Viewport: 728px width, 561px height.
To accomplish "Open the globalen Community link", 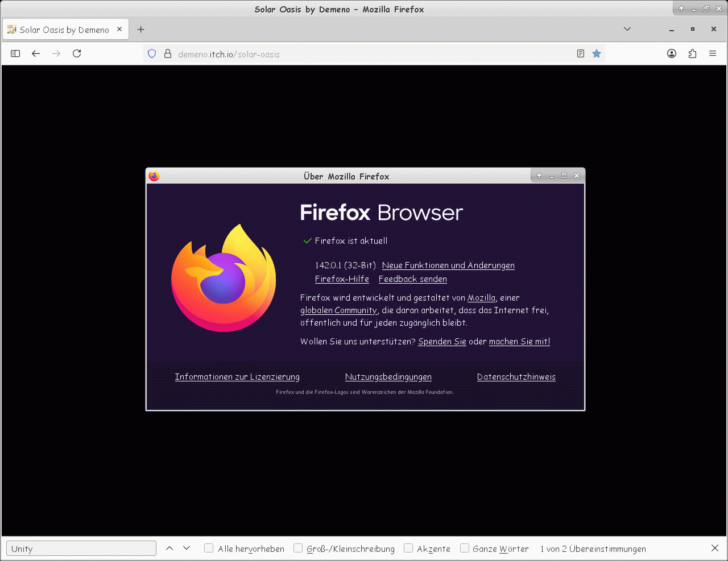I will pos(338,310).
